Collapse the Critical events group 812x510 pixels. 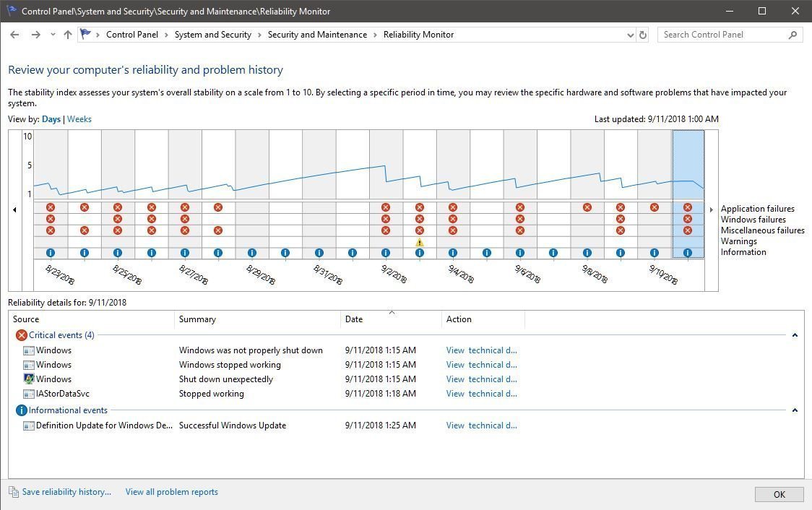[795, 335]
